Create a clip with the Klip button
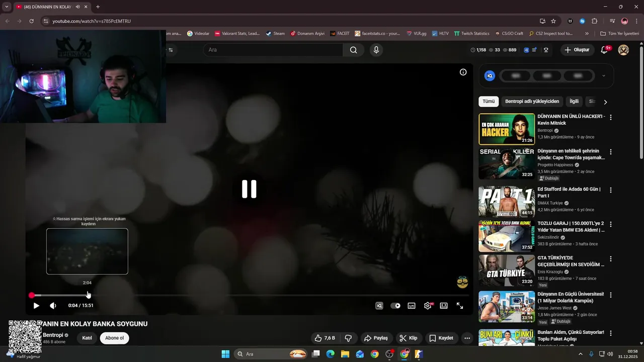Screen dimensions: 644x362 pos(409,338)
